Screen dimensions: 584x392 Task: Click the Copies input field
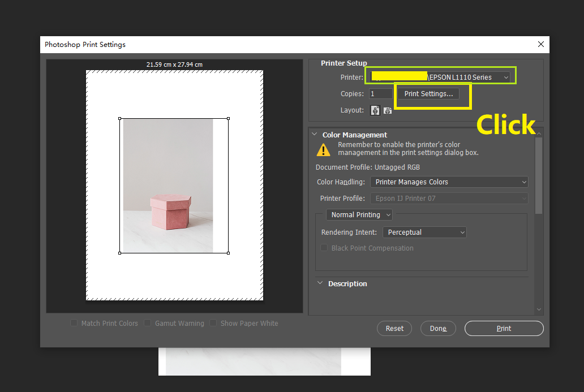coord(380,94)
